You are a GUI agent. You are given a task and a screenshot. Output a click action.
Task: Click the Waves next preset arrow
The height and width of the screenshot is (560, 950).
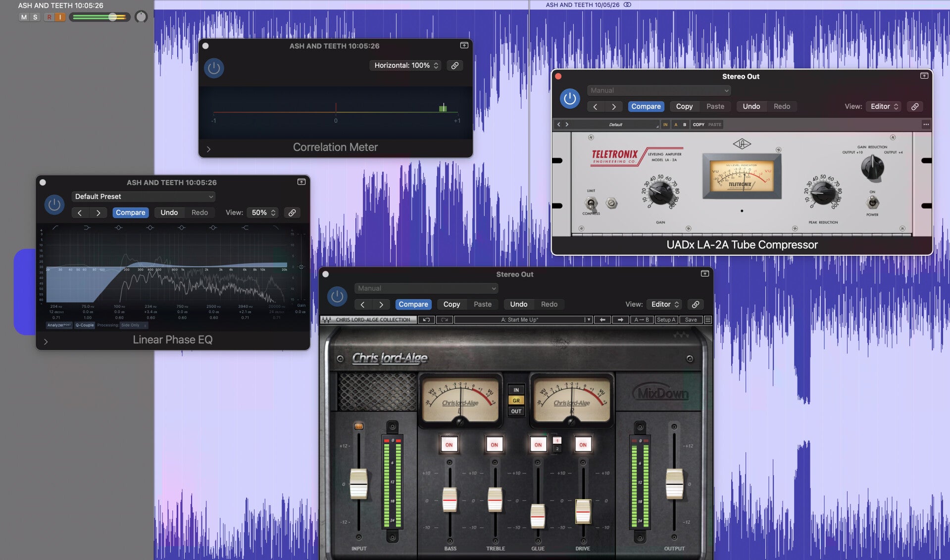(x=620, y=320)
